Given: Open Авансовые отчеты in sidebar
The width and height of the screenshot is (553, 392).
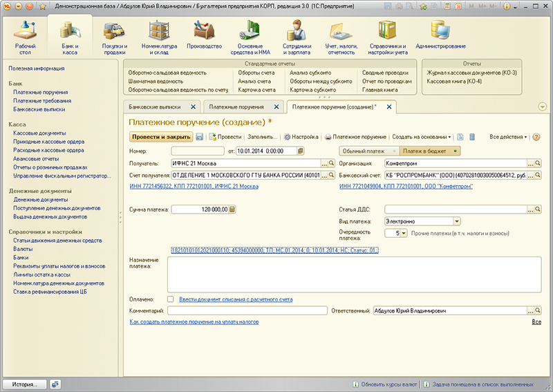Looking at the screenshot, I should coord(36,159).
